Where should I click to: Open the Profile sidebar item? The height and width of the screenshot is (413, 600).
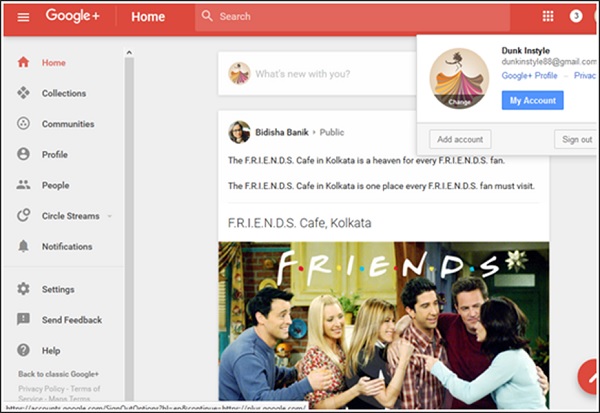pyautogui.click(x=56, y=154)
